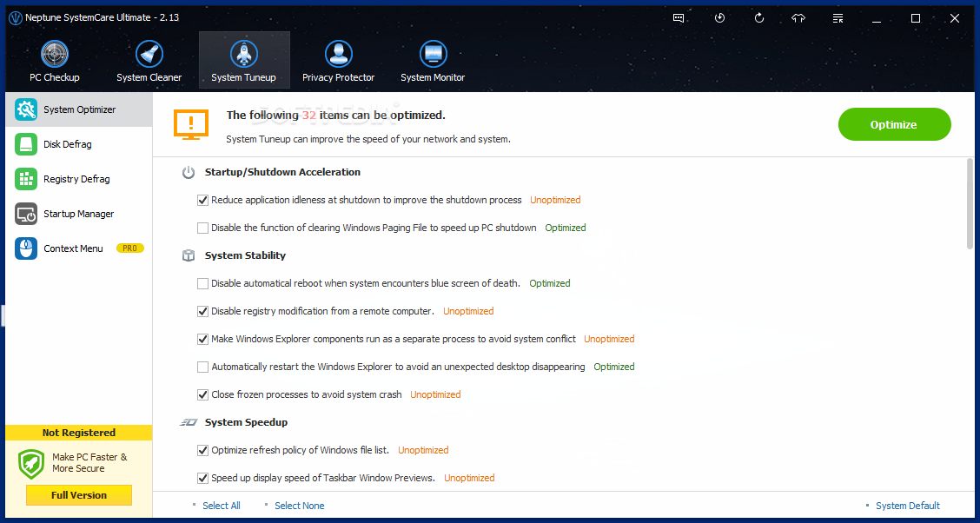The width and height of the screenshot is (980, 523).
Task: Click the Registry Defrag grid icon
Action: pos(26,179)
